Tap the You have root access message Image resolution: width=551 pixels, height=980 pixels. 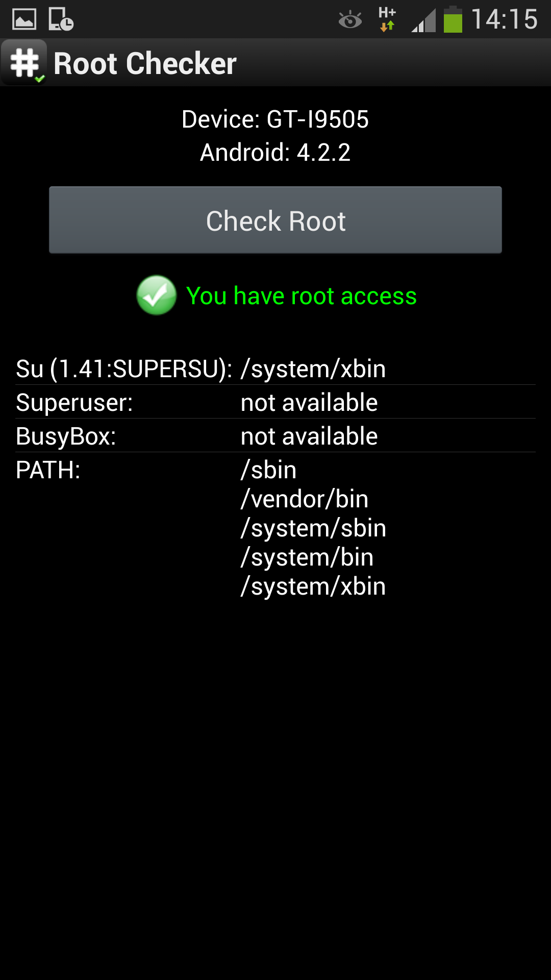click(x=301, y=296)
